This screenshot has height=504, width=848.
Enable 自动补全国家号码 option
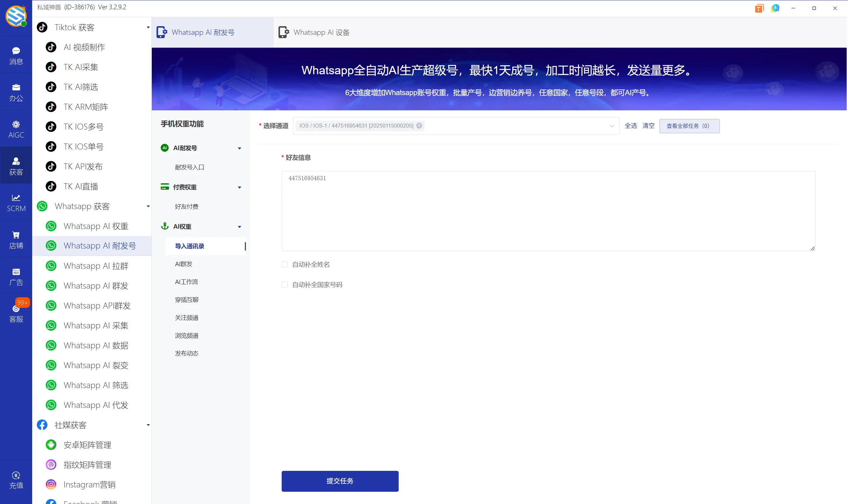pyautogui.click(x=284, y=284)
